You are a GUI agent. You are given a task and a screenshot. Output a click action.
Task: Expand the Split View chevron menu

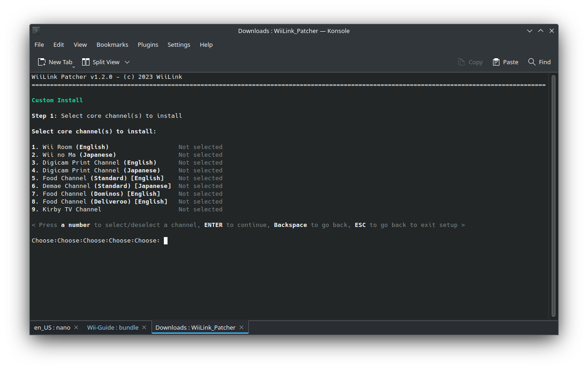pos(127,62)
